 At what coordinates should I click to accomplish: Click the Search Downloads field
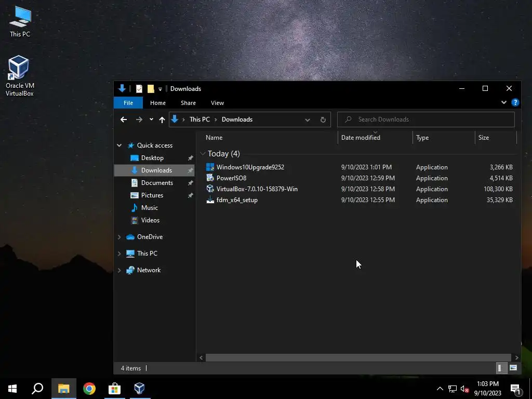pyautogui.click(x=426, y=119)
